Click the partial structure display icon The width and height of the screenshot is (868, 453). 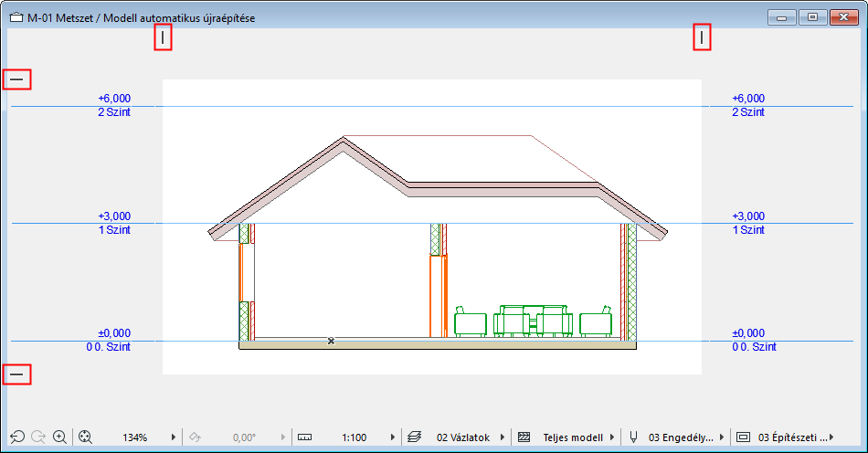pyautogui.click(x=524, y=437)
